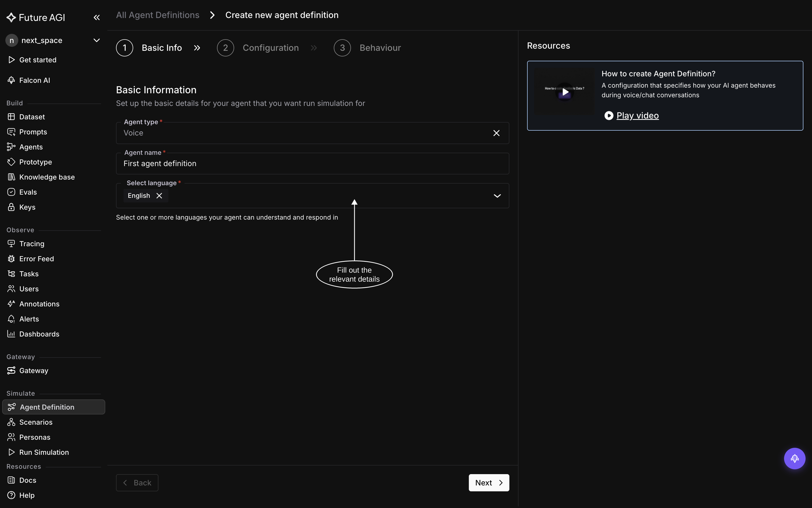Open Docs resource
812x508 pixels.
pyautogui.click(x=27, y=481)
